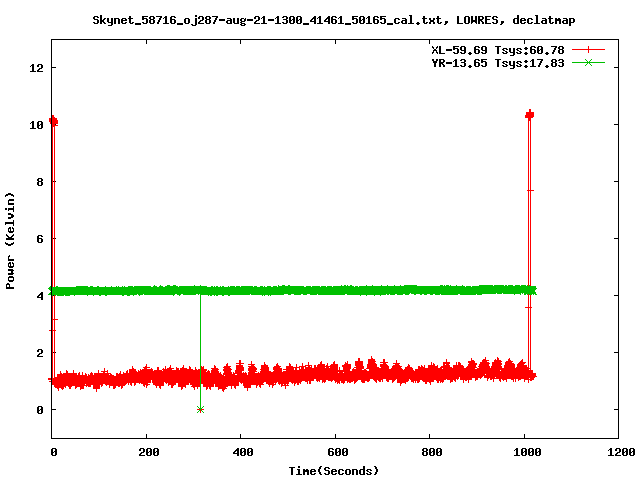Click the y-axis tick label 8

coord(40,182)
